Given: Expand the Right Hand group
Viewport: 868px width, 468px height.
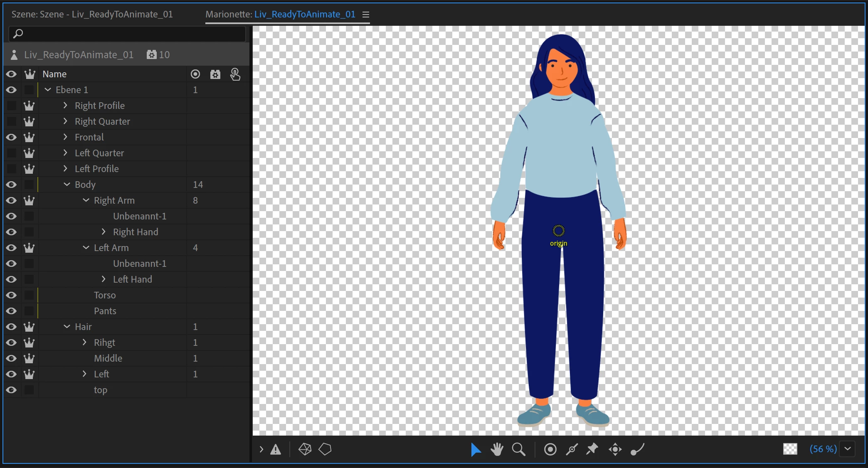Looking at the screenshot, I should click(x=104, y=232).
